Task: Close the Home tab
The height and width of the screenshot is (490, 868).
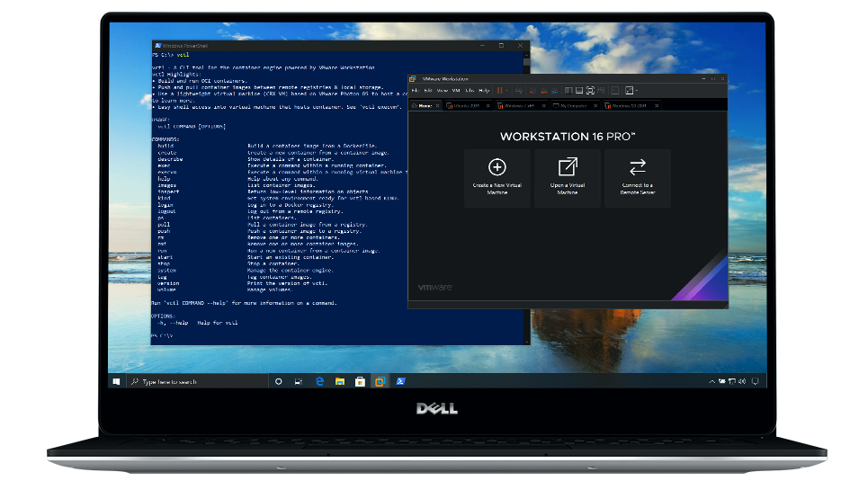Action: (x=438, y=106)
